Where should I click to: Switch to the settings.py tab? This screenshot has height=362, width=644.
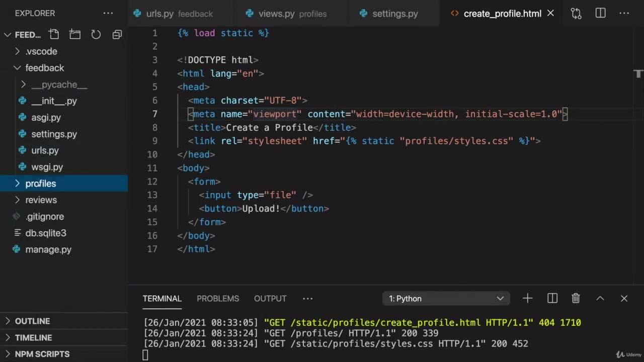395,14
